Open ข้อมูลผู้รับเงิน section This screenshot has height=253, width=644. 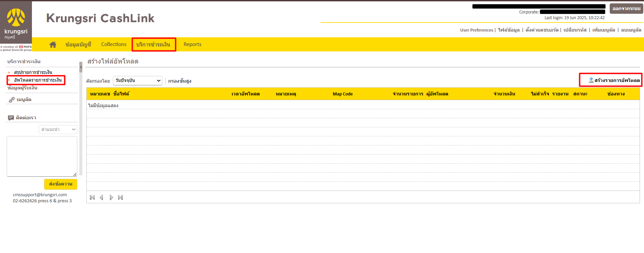pos(22,88)
